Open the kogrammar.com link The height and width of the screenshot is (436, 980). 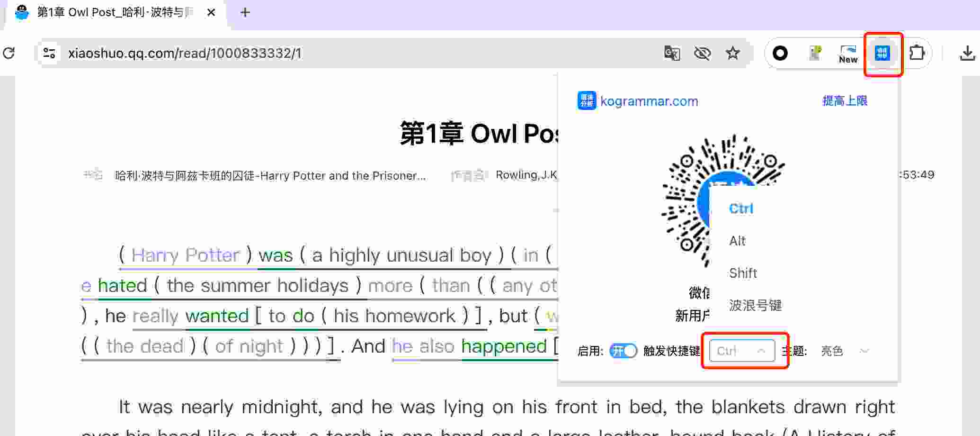pos(649,101)
